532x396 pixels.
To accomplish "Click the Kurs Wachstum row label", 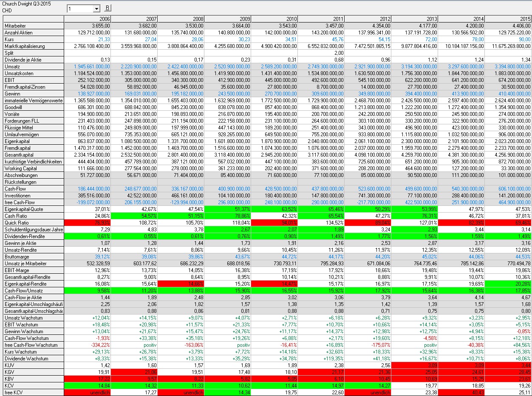I will click(34, 352).
